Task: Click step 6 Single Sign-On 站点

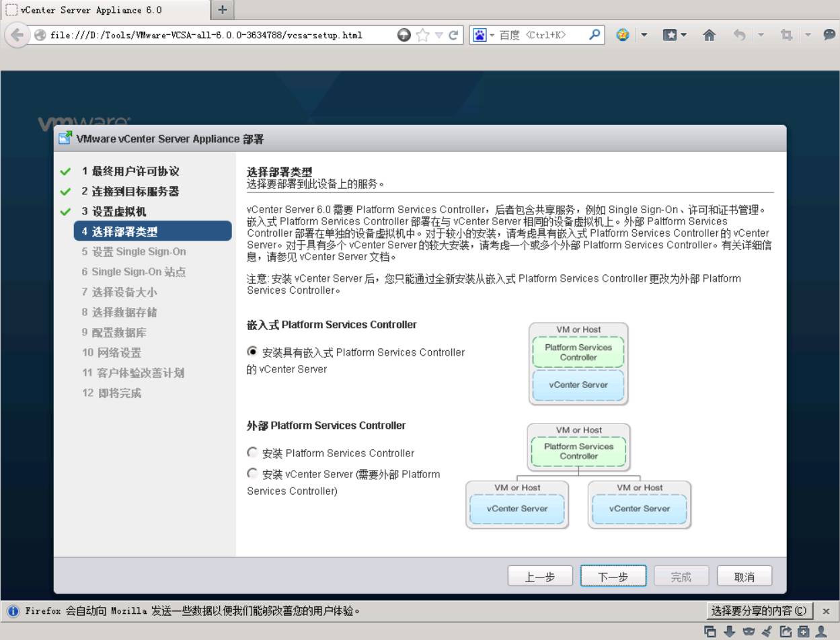Action: pos(134,272)
